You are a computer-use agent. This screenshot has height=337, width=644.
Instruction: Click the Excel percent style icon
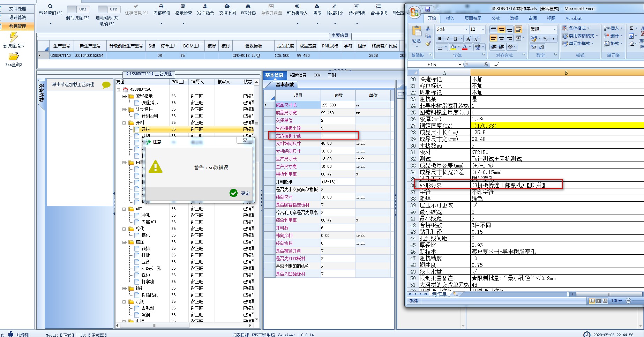click(545, 39)
